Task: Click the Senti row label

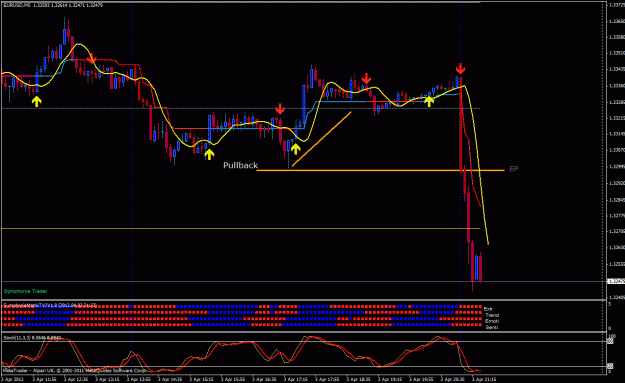Action: click(x=492, y=327)
